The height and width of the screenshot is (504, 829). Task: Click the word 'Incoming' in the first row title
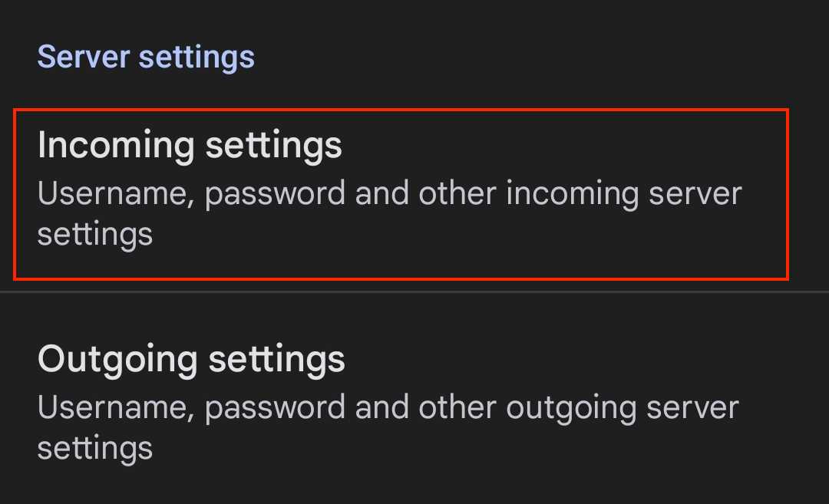116,147
